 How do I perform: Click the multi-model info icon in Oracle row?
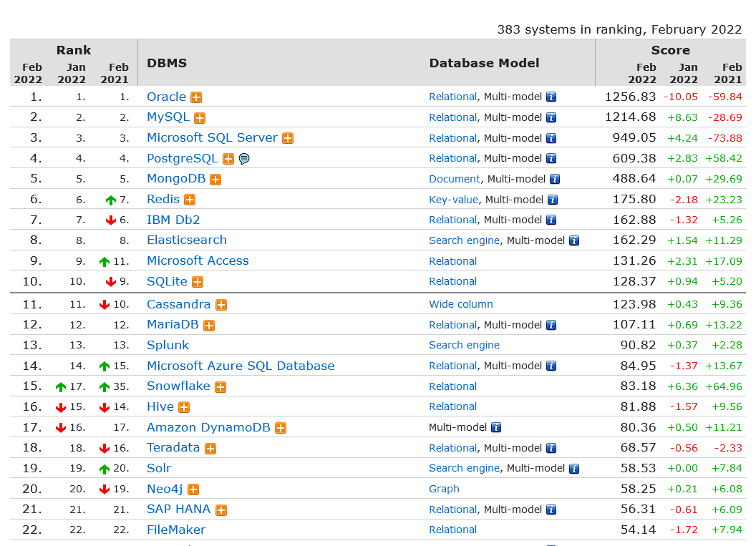[x=551, y=97]
